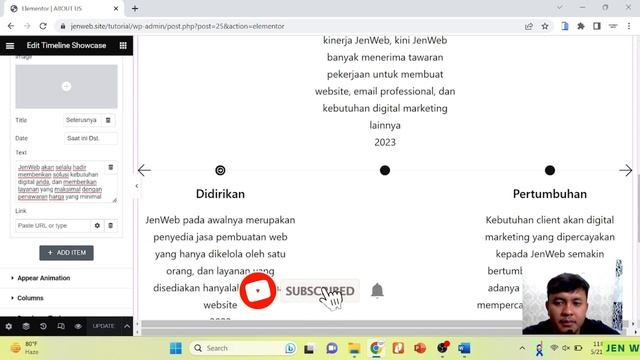Open PowerPoint from taskbar
The height and width of the screenshot is (360, 640).
coord(420,348)
